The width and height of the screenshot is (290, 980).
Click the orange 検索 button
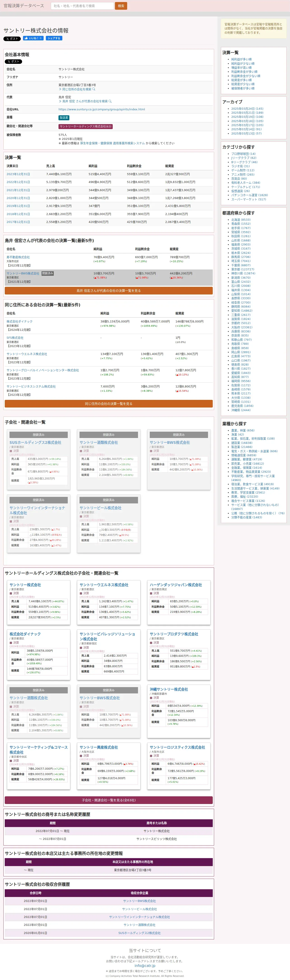tap(121, 6)
